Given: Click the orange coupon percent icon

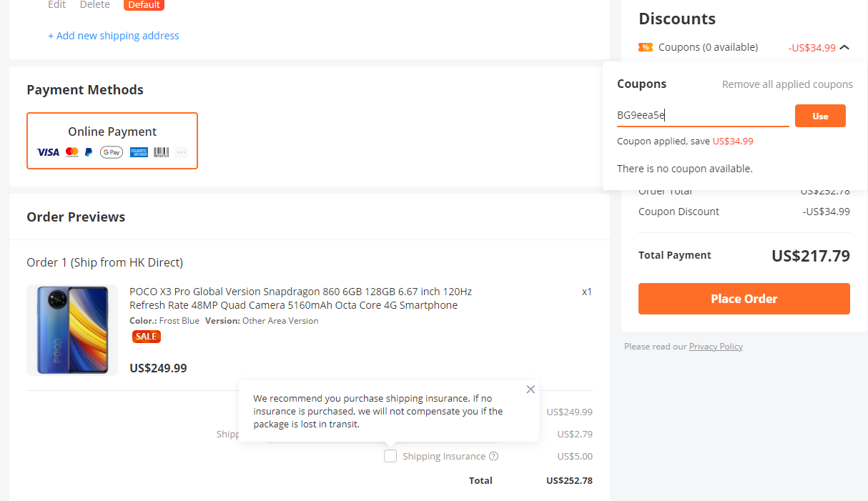Looking at the screenshot, I should click(x=646, y=47).
